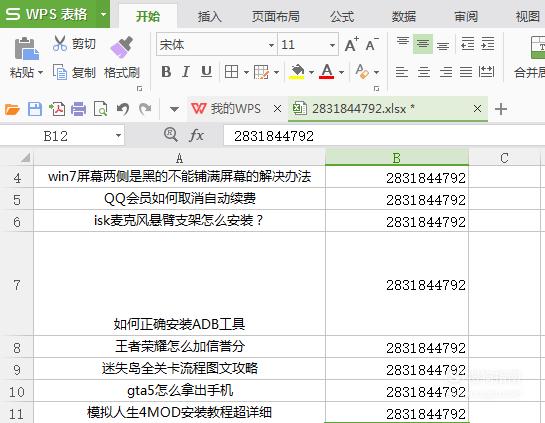Select column B header

click(397, 158)
